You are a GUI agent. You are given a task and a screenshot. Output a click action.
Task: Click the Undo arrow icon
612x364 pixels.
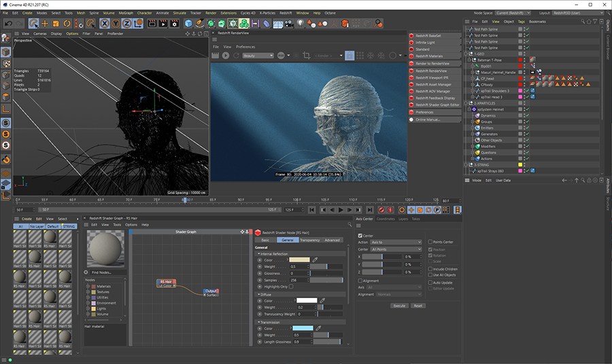point(7,23)
